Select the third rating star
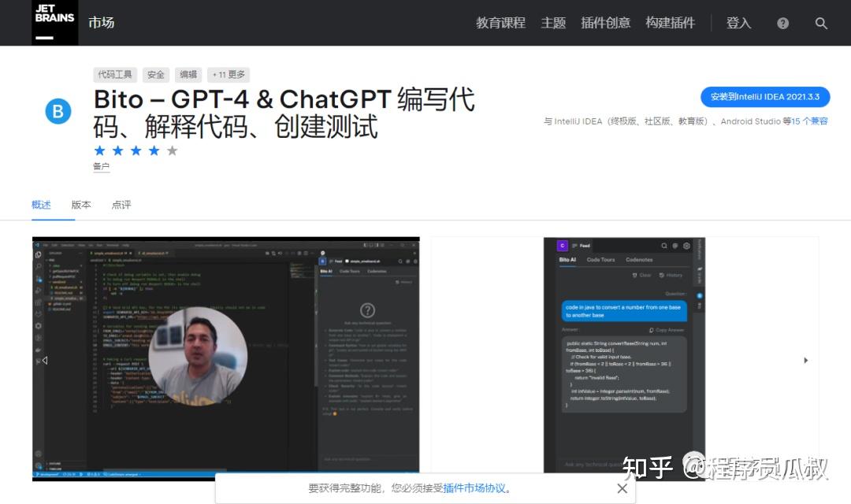The height and width of the screenshot is (504, 851). (x=135, y=150)
